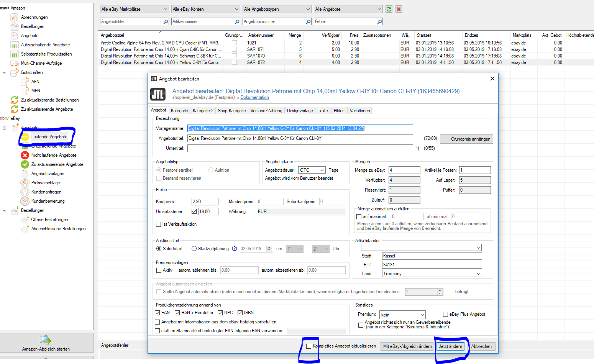Open Angebotsvorlagen under eBay
The width and height of the screenshot is (594, 364).
[48, 174]
